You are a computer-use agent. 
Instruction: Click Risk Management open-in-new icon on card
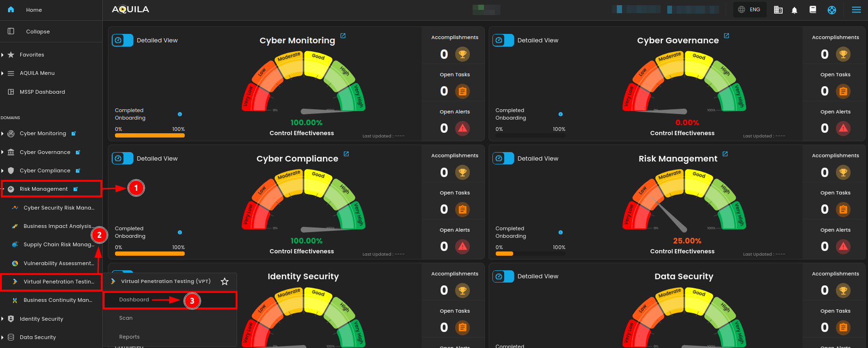pos(725,154)
